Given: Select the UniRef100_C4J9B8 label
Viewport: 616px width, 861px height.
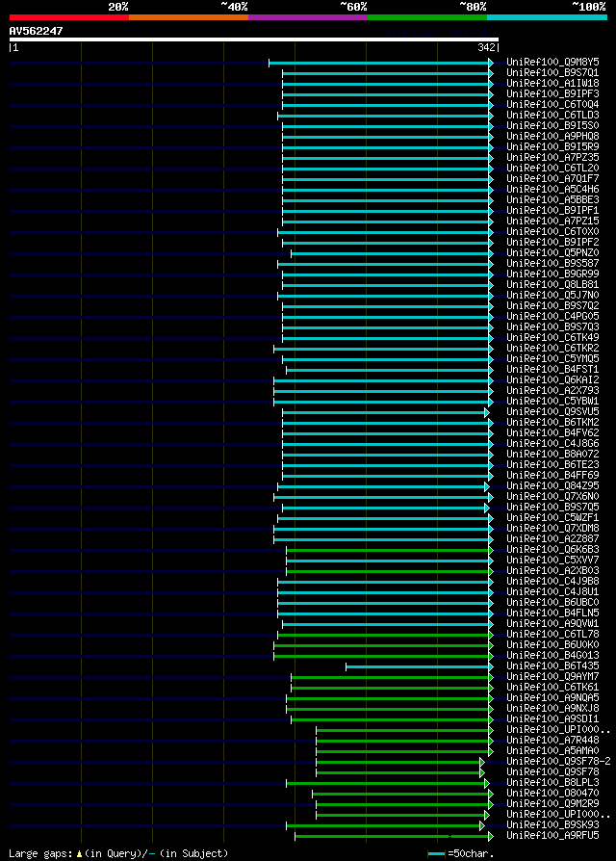Looking at the screenshot, I should coord(552,582).
